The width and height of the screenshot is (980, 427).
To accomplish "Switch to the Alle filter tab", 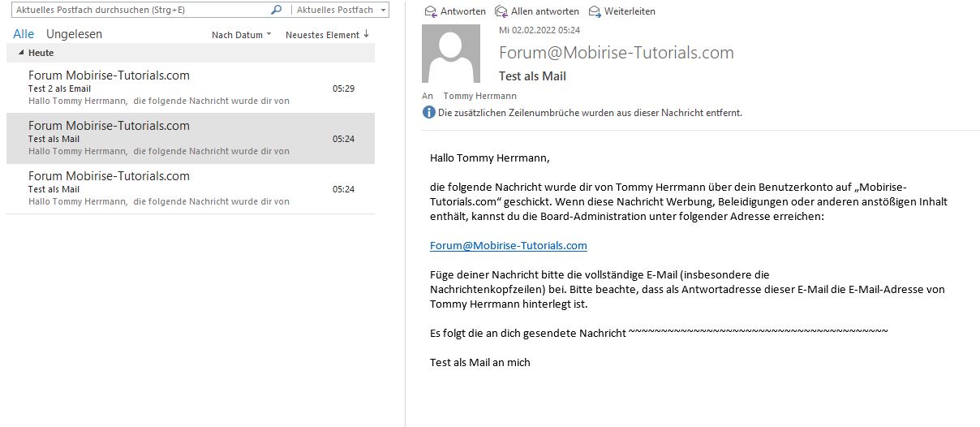I will pos(24,34).
